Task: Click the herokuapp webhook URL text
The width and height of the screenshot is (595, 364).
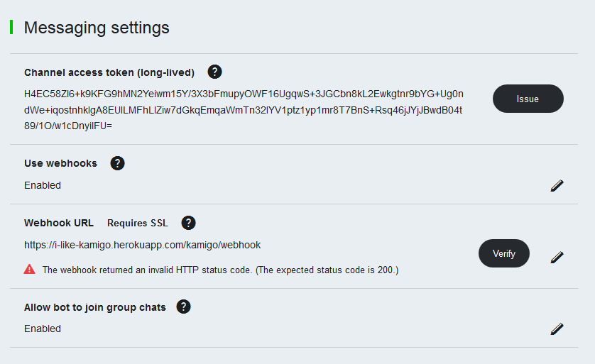Action: (x=142, y=245)
